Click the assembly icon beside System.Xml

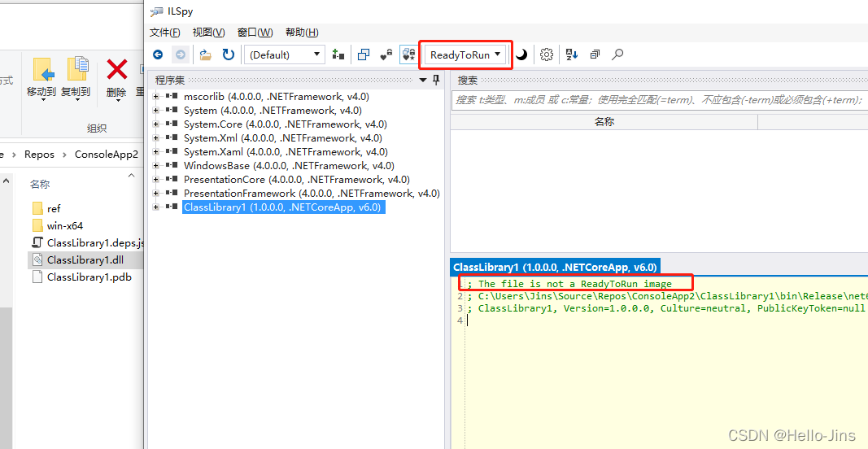pos(172,137)
